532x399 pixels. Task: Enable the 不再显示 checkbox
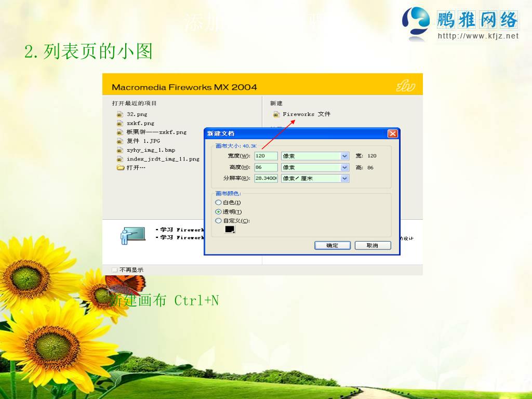(115, 270)
